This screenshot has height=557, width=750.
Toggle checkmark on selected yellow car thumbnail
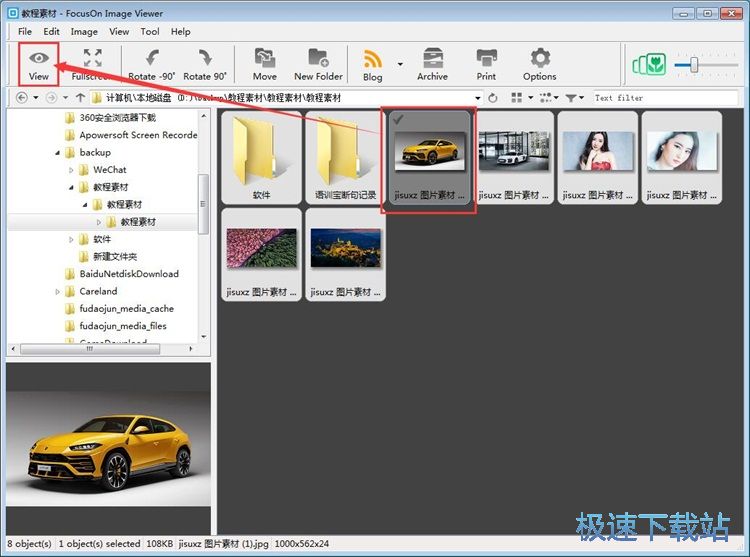[x=399, y=120]
